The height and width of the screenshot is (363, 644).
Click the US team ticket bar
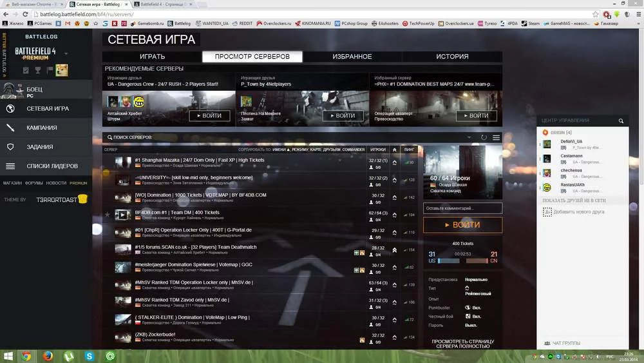[x=449, y=260]
